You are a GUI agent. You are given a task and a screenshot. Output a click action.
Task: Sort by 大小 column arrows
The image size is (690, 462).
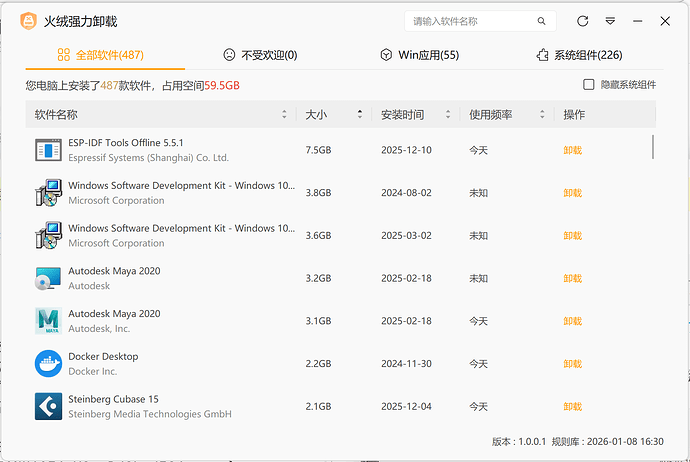pyautogui.click(x=360, y=114)
